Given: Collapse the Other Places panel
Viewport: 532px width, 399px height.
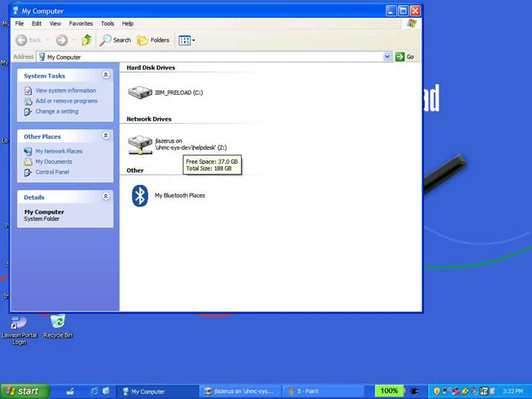Looking at the screenshot, I should [105, 136].
